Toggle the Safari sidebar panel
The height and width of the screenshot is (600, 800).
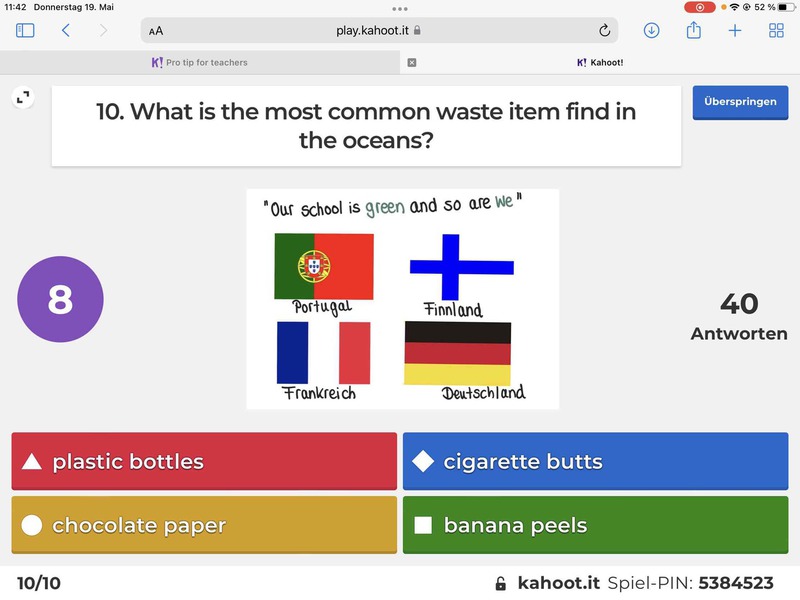[25, 30]
